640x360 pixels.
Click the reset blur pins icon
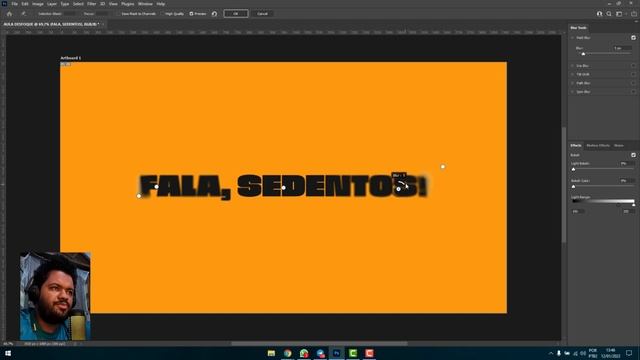tap(214, 13)
